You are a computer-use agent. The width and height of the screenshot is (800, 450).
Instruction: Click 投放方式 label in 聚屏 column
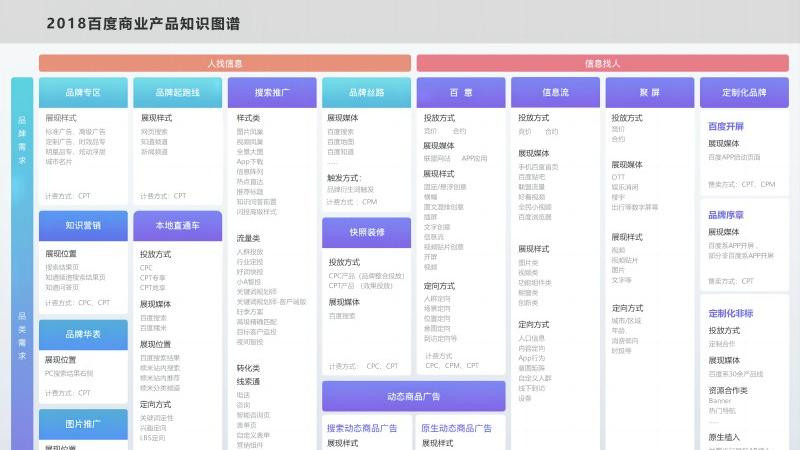[628, 118]
